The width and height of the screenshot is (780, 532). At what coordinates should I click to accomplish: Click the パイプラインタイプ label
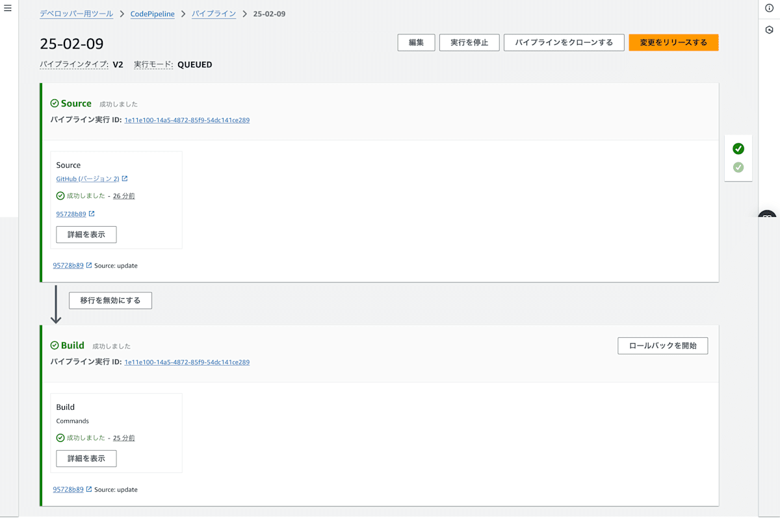(x=74, y=65)
